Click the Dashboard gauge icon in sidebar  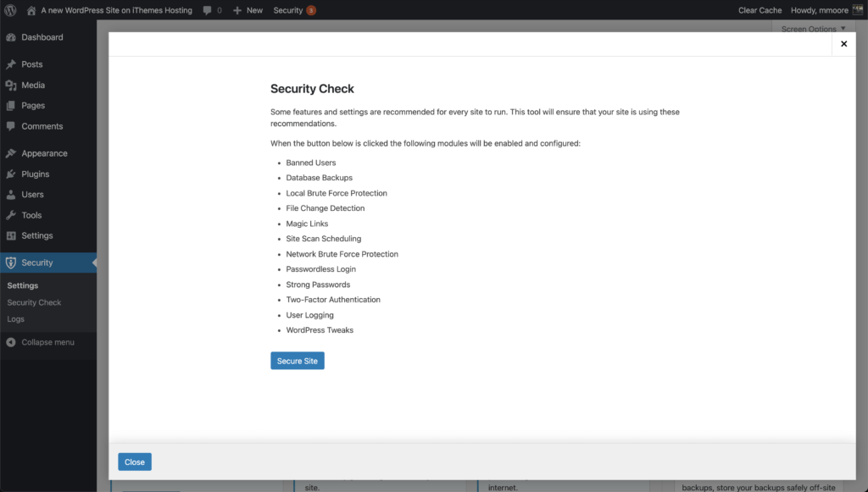pos(10,37)
